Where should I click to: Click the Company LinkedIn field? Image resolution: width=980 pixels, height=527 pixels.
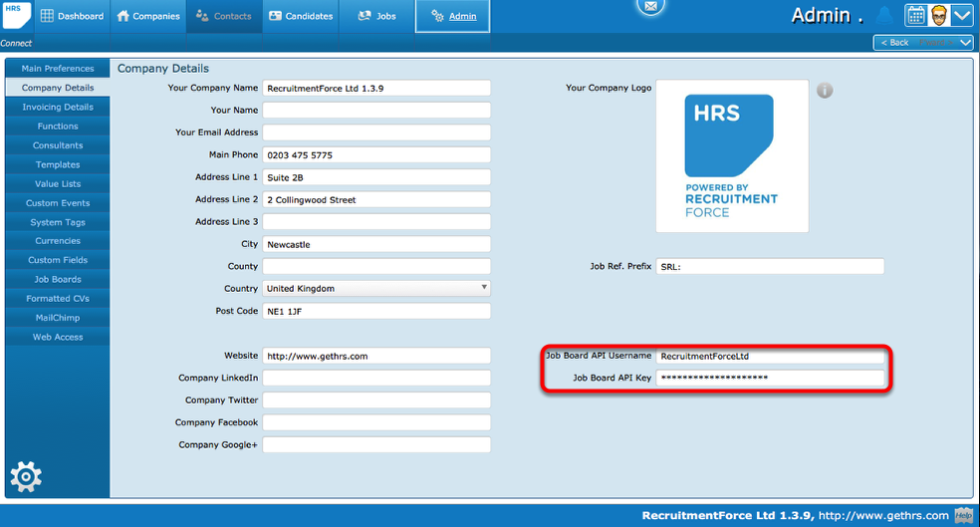coord(376,379)
